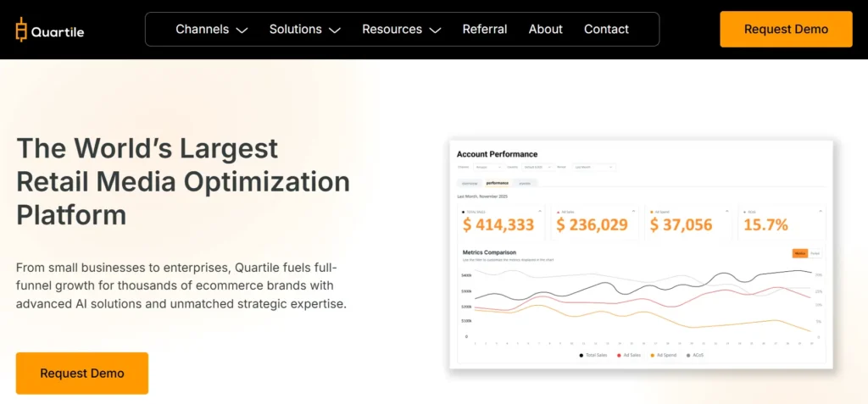Open the Period dropdown showing Last Month
The width and height of the screenshot is (868, 404).
point(593,167)
